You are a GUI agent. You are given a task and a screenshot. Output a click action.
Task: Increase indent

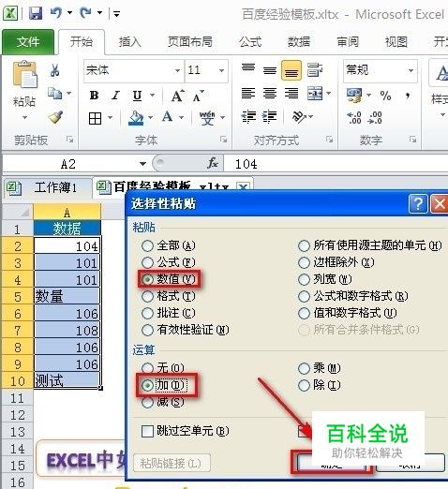tap(269, 116)
